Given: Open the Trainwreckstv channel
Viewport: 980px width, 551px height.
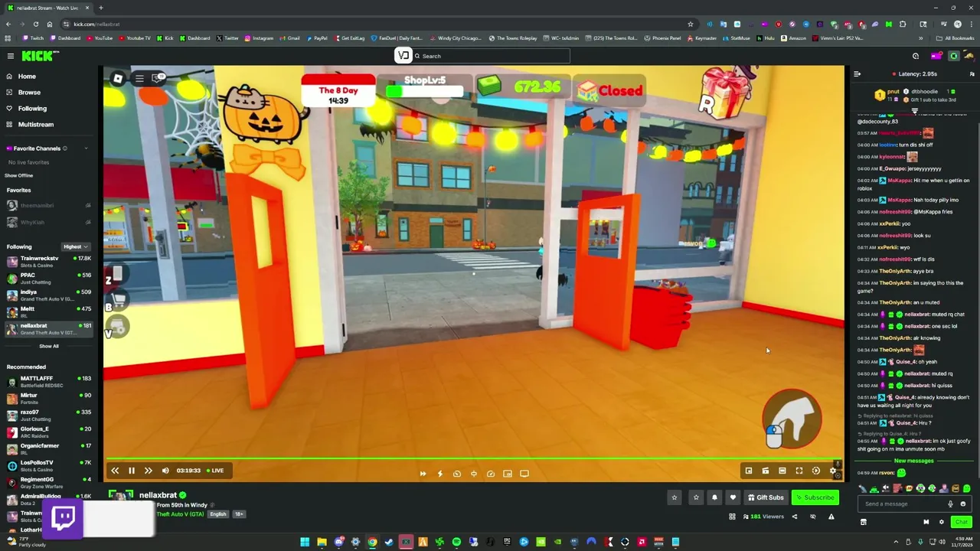Looking at the screenshot, I should pyautogui.click(x=47, y=261).
